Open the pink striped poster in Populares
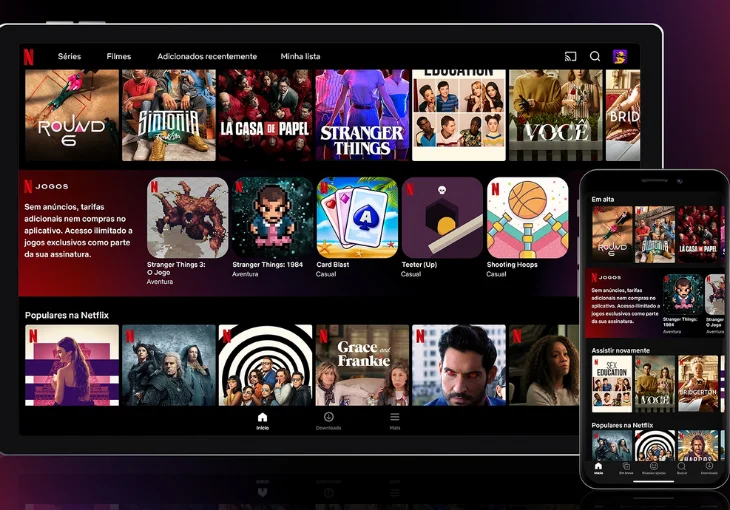 point(72,365)
